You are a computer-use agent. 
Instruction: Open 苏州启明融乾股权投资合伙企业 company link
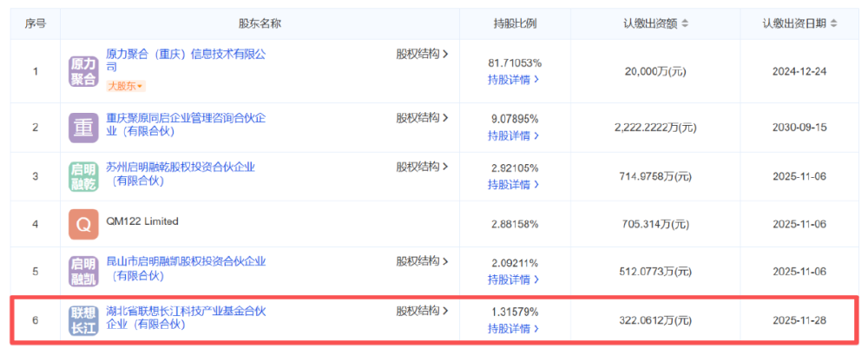pos(180,167)
